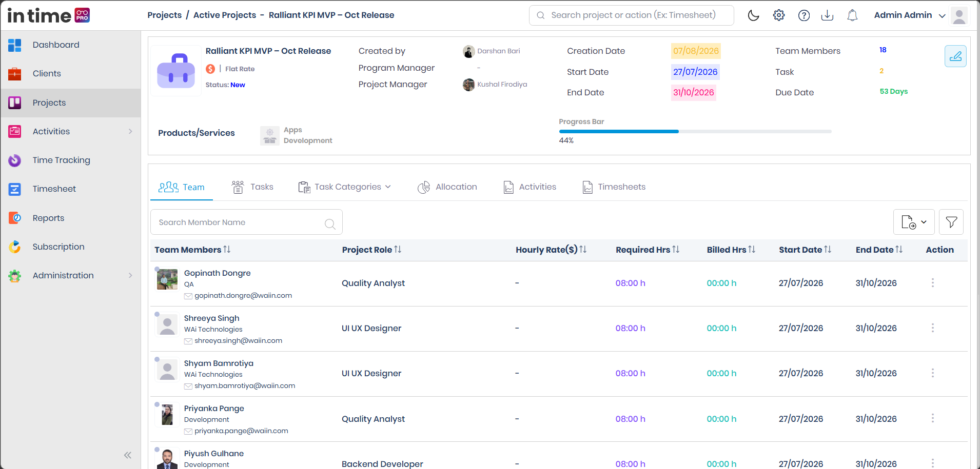Viewport: 980px width, 469px height.
Task: Click the filter funnel icon
Action: point(951,222)
